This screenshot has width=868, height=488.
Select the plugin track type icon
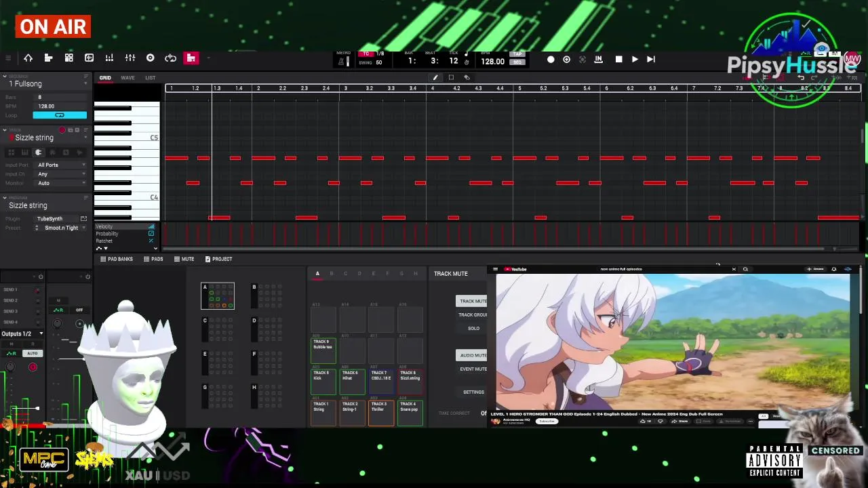[38, 153]
